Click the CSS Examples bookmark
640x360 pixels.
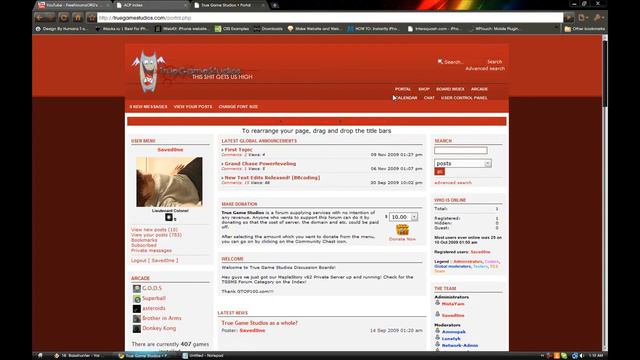point(232,29)
